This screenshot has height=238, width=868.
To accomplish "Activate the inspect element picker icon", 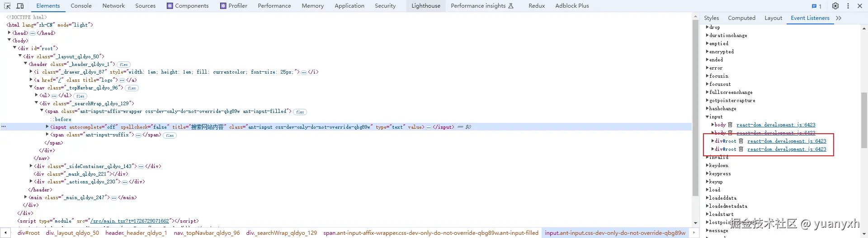I will click(8, 6).
